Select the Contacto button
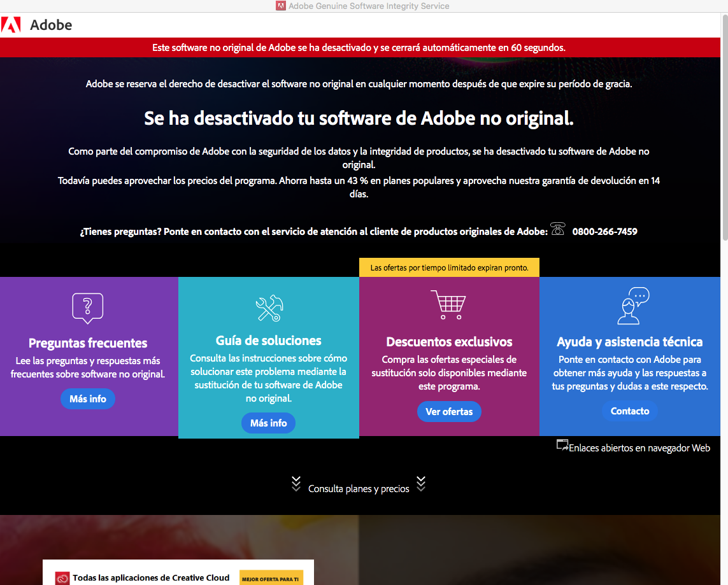728x585 pixels. click(629, 411)
